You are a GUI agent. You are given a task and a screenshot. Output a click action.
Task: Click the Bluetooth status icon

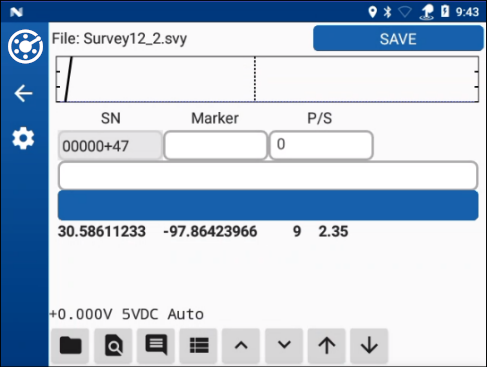click(x=387, y=12)
